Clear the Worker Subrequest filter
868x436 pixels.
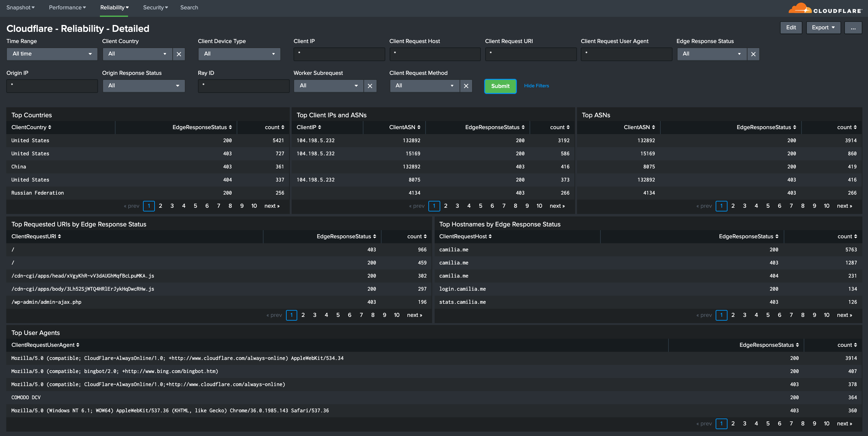coord(369,86)
